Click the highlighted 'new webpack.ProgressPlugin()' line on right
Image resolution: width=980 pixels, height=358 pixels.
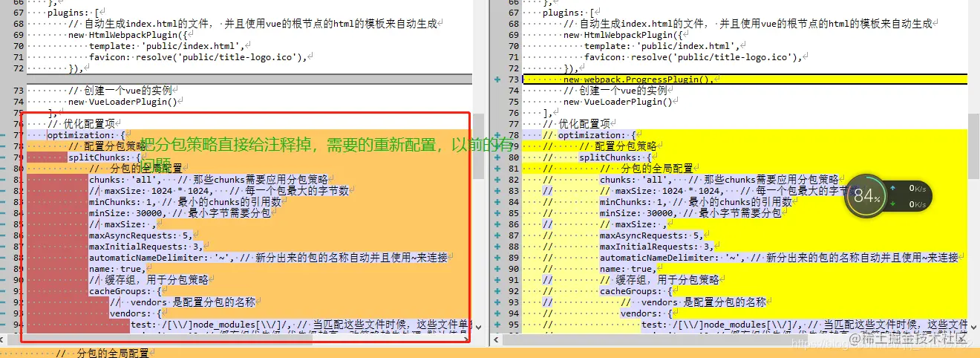pos(745,79)
